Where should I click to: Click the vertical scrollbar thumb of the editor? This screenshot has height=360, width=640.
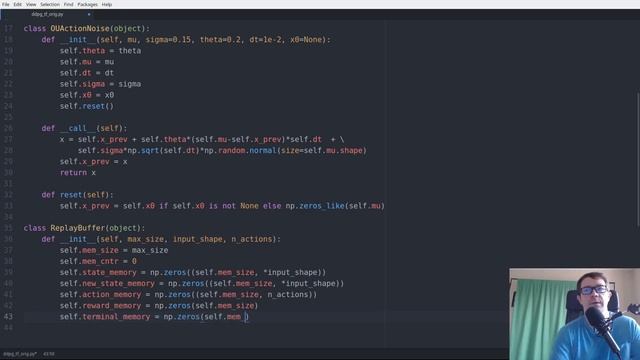[638, 159]
